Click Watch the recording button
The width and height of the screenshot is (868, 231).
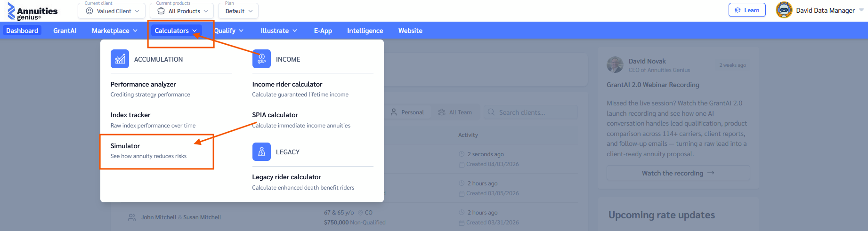click(678, 173)
